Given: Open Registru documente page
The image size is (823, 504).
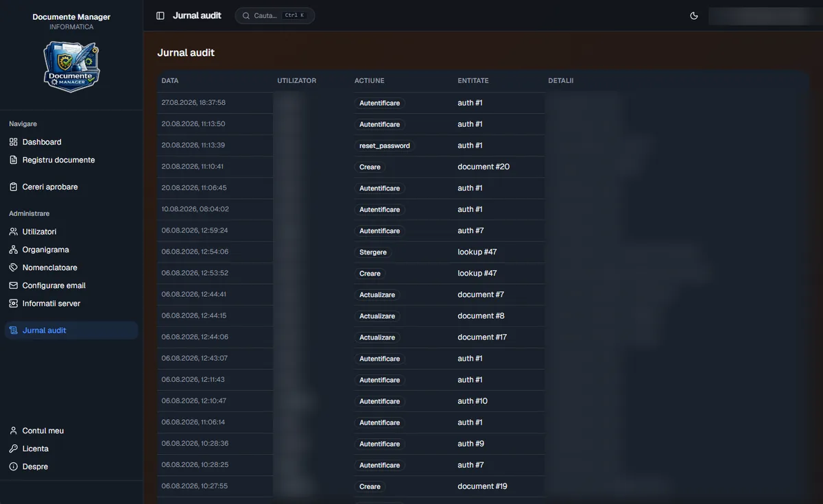Looking at the screenshot, I should click(x=71, y=160).
